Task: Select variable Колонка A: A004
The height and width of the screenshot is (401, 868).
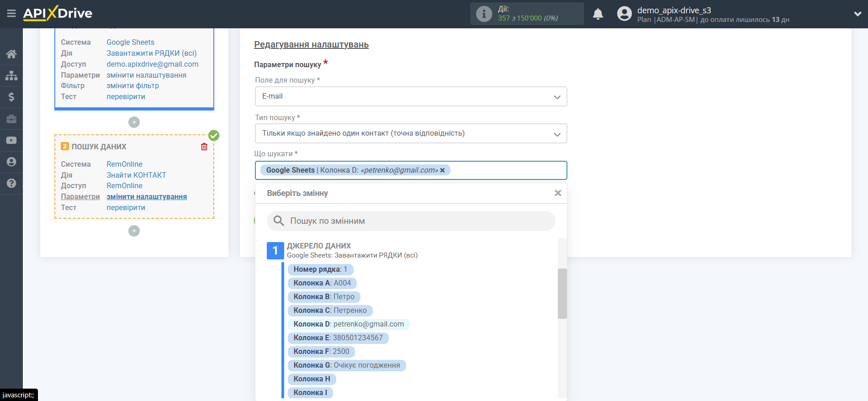Action: coord(322,283)
